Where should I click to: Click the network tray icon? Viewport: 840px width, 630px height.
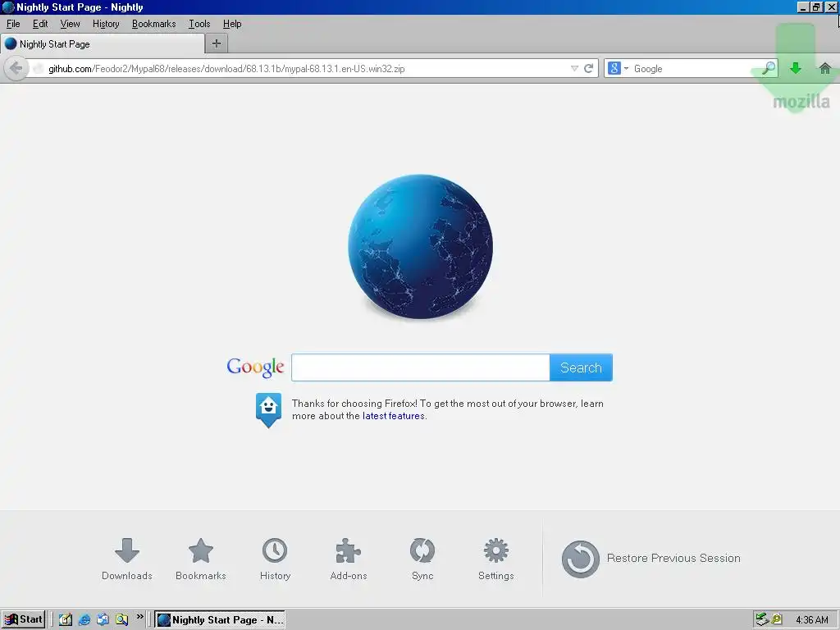762,619
